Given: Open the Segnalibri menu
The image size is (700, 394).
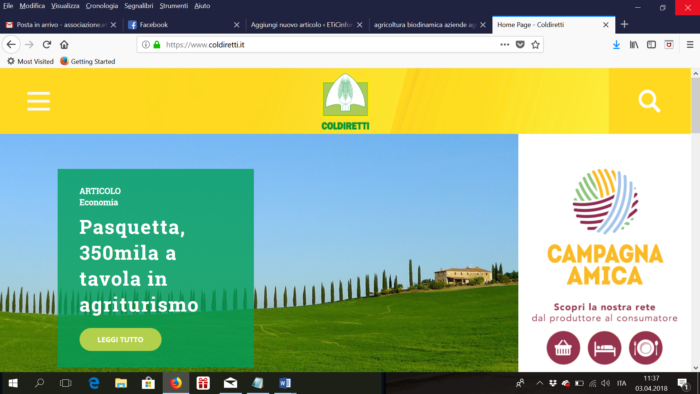Looking at the screenshot, I should pyautogui.click(x=139, y=6).
